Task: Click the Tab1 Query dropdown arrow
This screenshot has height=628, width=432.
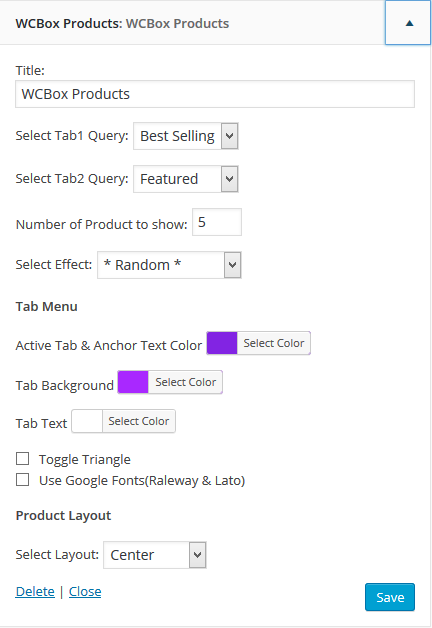Action: coord(229,136)
